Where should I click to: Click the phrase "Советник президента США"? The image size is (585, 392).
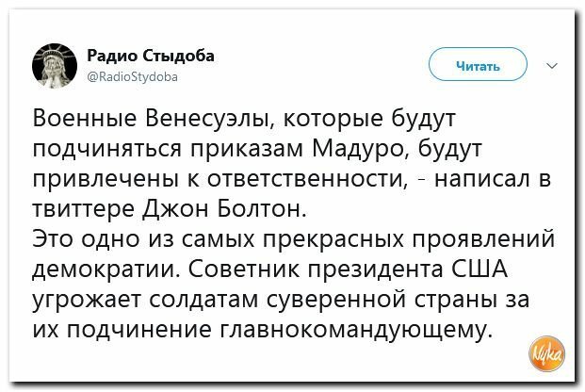(x=349, y=269)
